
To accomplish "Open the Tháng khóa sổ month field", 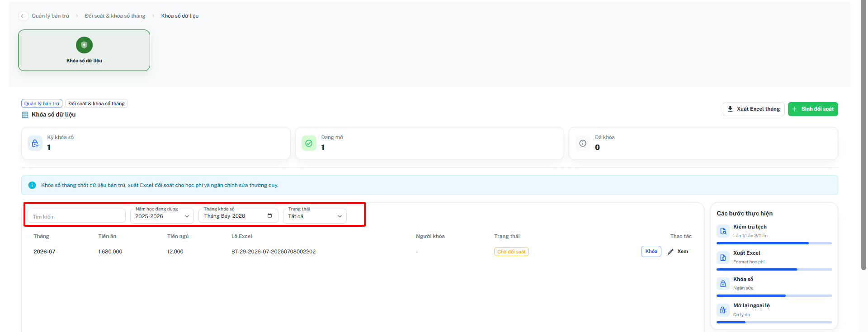I will coord(238,216).
